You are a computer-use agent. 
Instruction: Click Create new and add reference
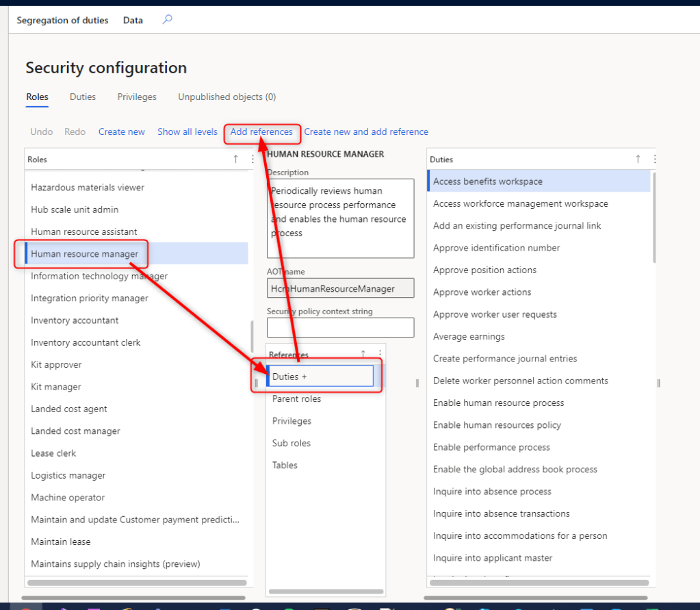click(x=366, y=131)
